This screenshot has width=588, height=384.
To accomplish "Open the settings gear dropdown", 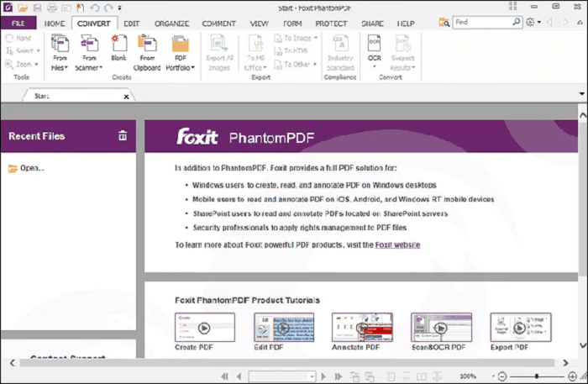I will pos(539,22).
